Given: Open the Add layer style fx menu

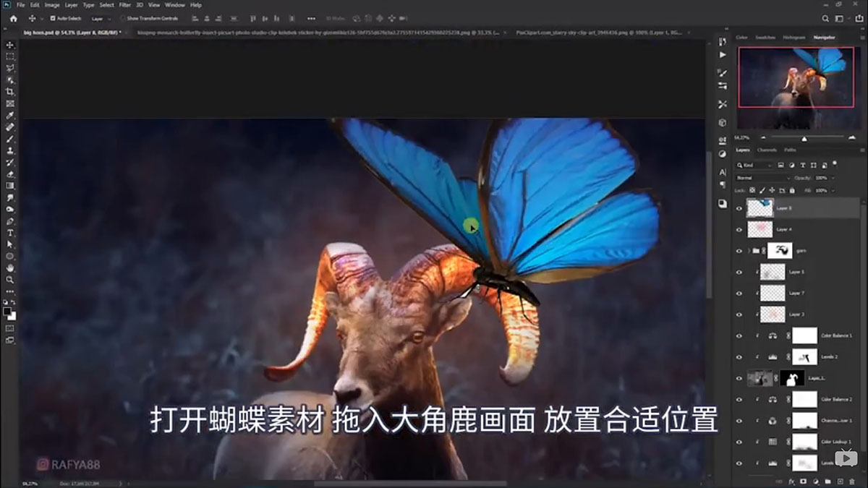Looking at the screenshot, I should coord(792,481).
